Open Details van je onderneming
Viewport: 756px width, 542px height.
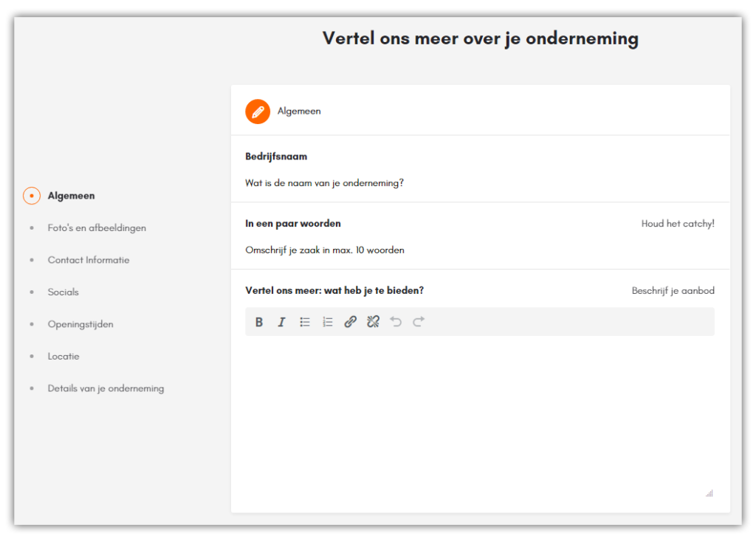[x=106, y=388]
